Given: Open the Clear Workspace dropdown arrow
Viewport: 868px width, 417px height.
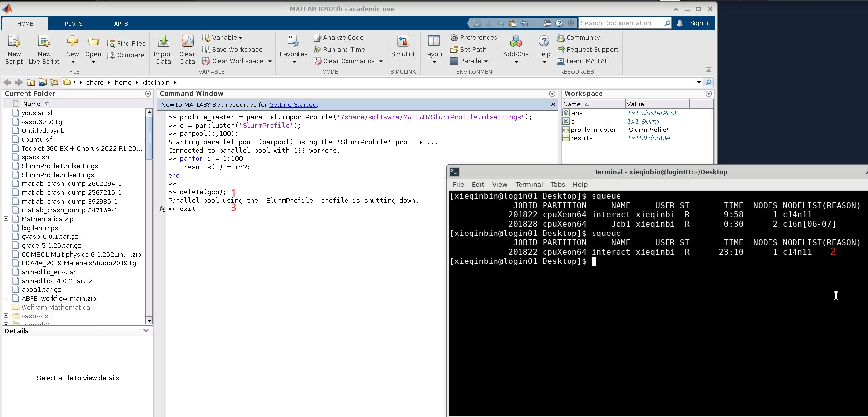Looking at the screenshot, I should [270, 61].
